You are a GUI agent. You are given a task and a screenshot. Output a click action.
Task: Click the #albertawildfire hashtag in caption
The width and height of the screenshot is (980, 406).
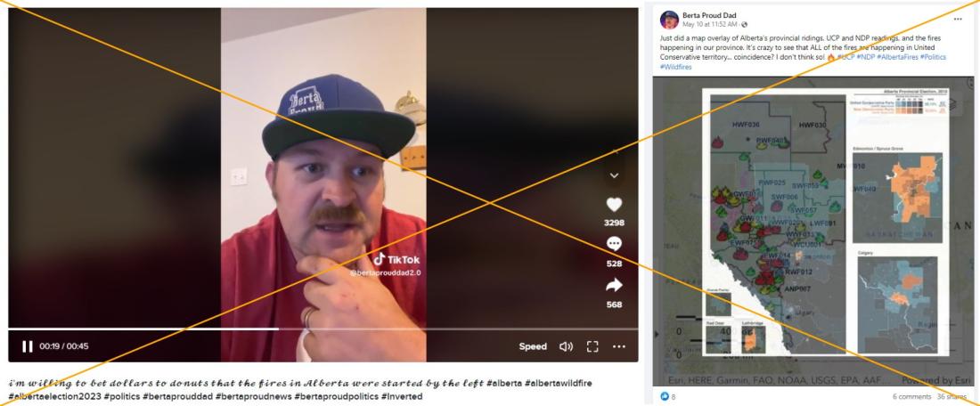point(558,383)
